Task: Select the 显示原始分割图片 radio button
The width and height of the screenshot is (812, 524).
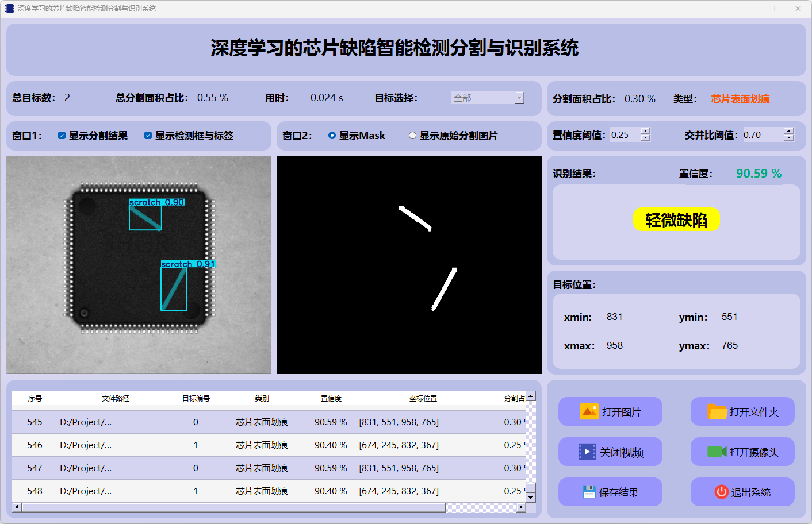Action: click(412, 136)
